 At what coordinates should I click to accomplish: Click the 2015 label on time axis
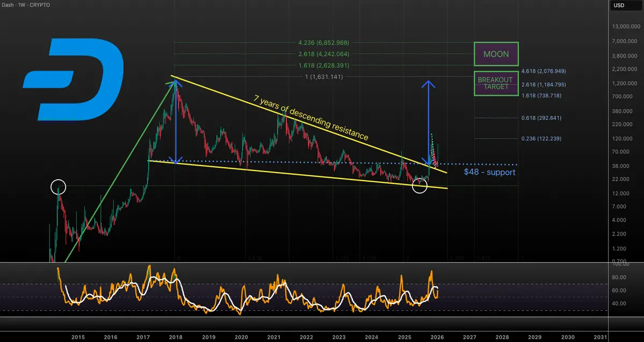click(x=78, y=337)
